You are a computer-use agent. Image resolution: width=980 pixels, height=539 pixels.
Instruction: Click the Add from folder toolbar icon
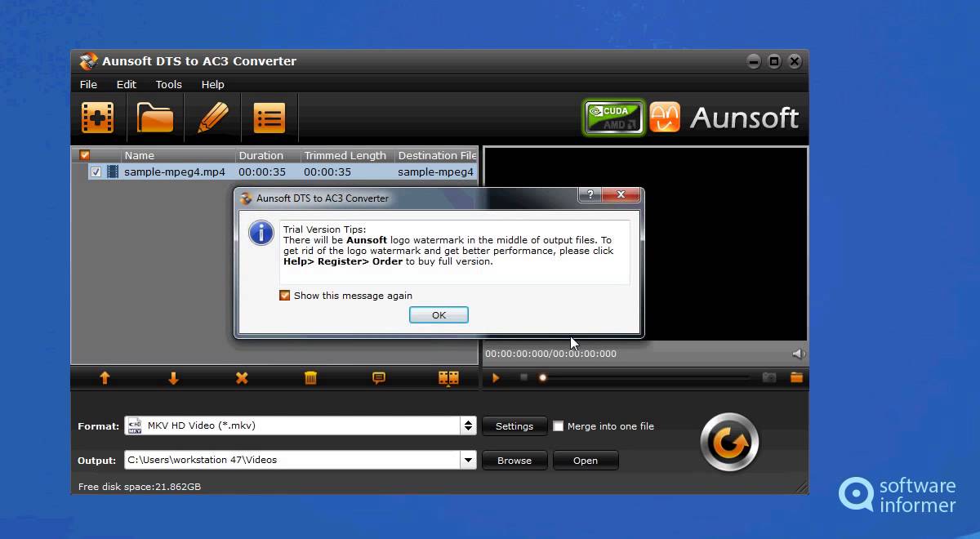(x=155, y=118)
